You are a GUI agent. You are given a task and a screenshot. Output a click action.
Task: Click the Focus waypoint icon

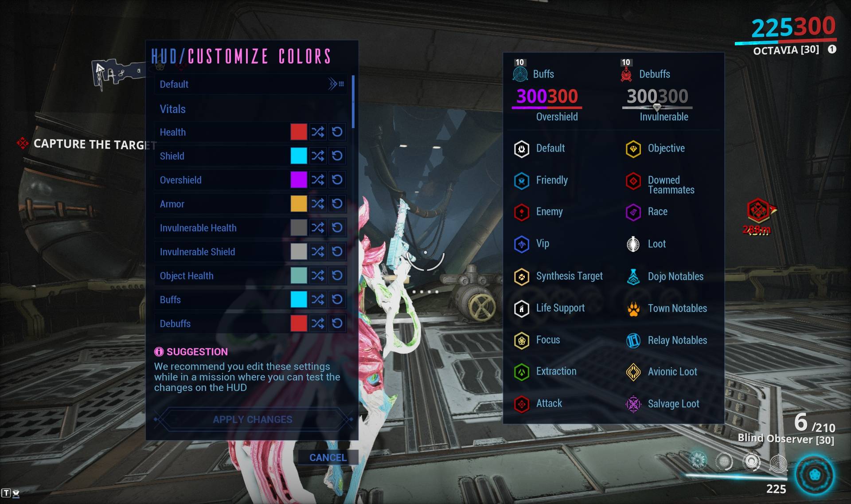point(520,340)
